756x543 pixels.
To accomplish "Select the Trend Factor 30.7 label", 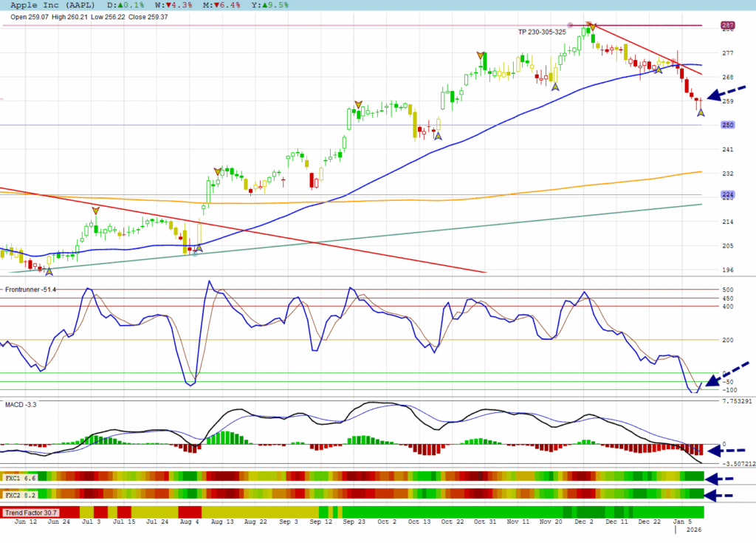I will click(x=30, y=512).
